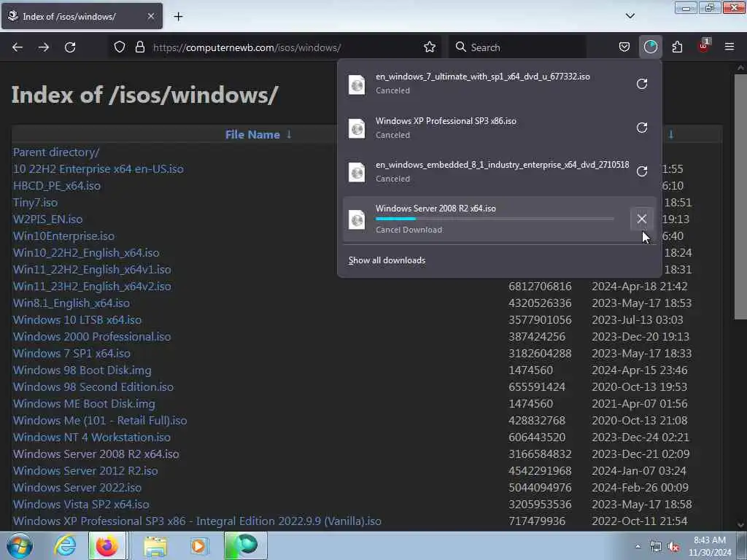The width and height of the screenshot is (747, 560).
Task: Download Win10Enterprise.iso
Action: coord(64,236)
